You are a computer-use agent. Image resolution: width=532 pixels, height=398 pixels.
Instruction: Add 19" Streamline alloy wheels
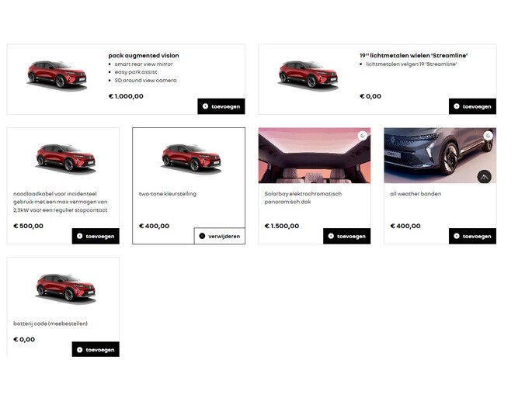pos(472,106)
